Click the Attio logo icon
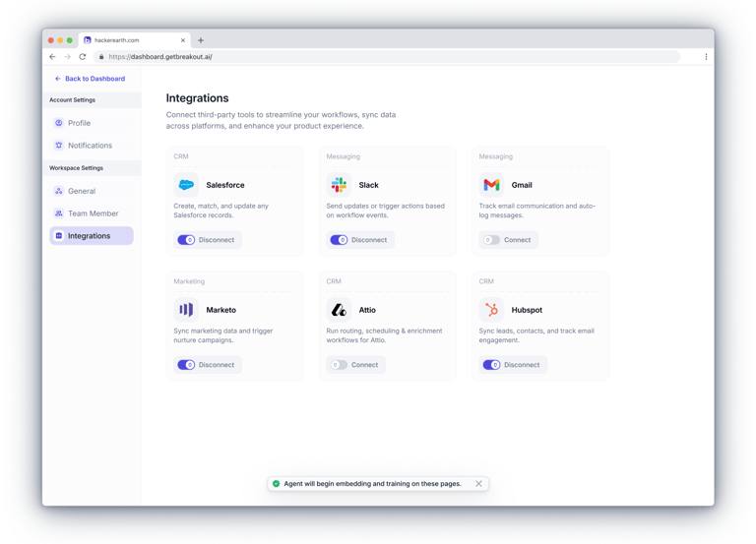 click(339, 309)
